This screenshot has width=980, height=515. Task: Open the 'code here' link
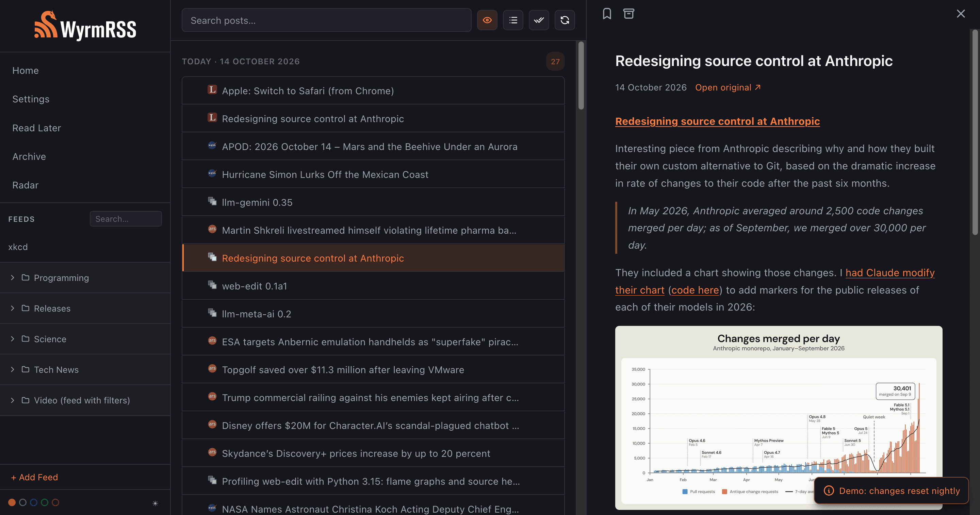point(695,290)
